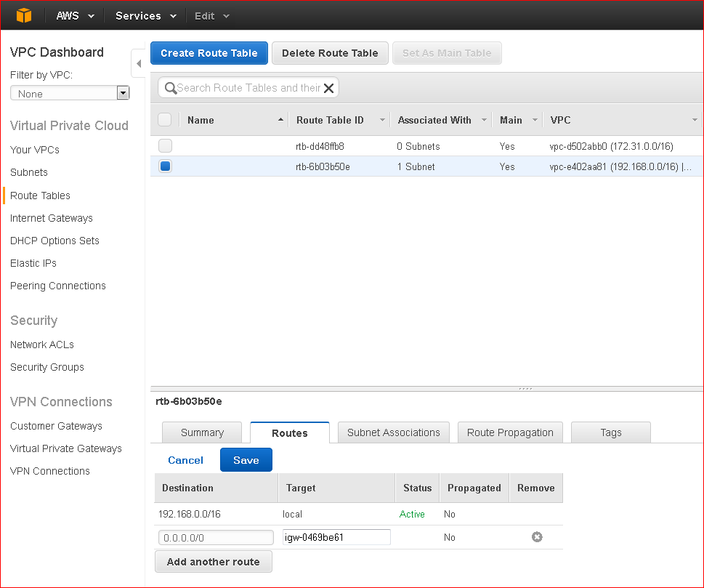
Task: Focus the Search Route Tables field
Action: (x=248, y=88)
